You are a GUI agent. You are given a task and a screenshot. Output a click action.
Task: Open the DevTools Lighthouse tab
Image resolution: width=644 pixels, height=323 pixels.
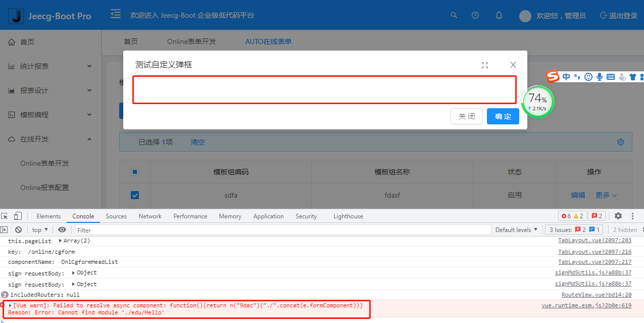[348, 216]
